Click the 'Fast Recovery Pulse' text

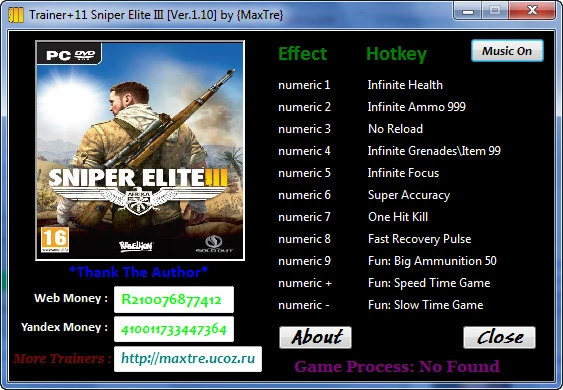point(419,239)
